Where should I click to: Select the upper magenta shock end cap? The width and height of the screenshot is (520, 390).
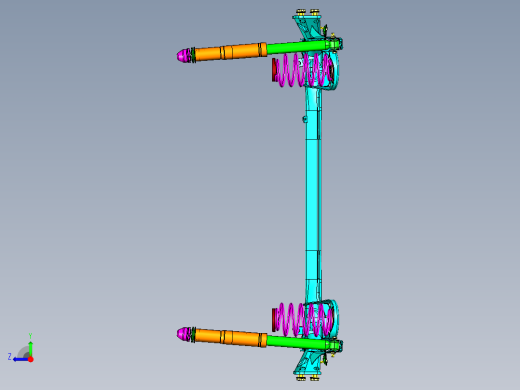(x=183, y=55)
